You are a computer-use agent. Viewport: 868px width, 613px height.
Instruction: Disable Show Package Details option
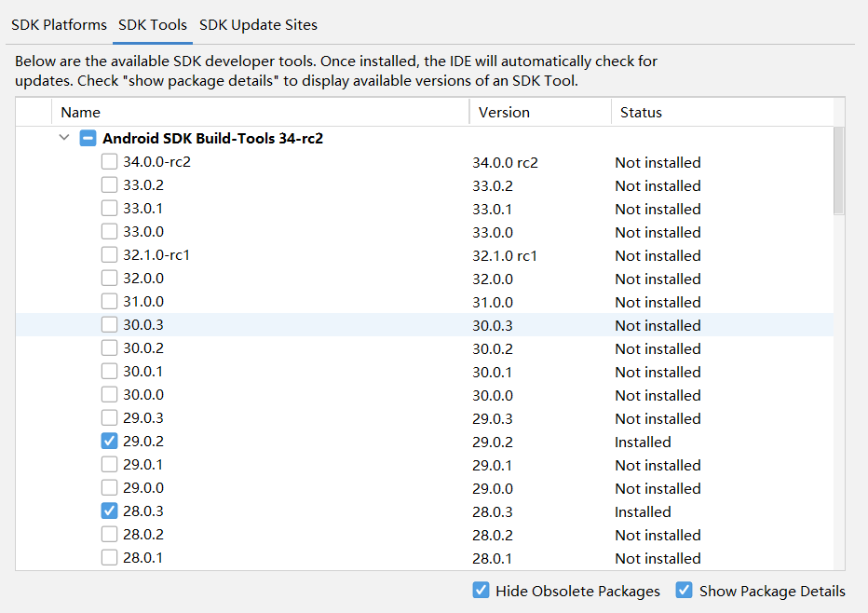(x=685, y=591)
